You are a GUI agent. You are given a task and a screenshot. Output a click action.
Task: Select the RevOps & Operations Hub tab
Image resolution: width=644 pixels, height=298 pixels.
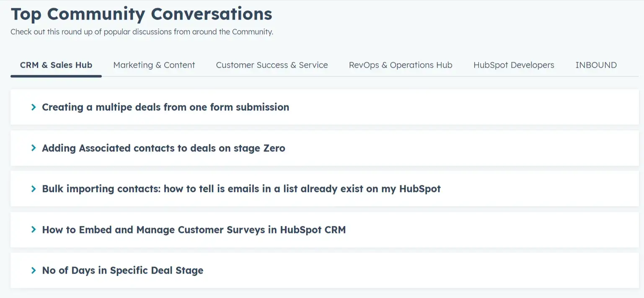(401, 65)
